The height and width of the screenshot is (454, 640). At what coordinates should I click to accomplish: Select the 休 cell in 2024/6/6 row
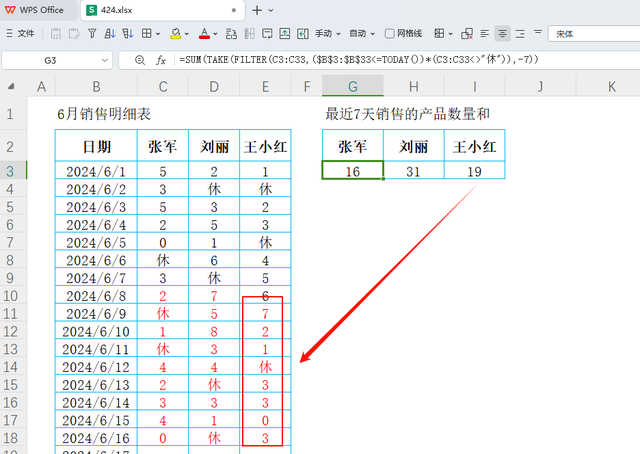click(163, 260)
